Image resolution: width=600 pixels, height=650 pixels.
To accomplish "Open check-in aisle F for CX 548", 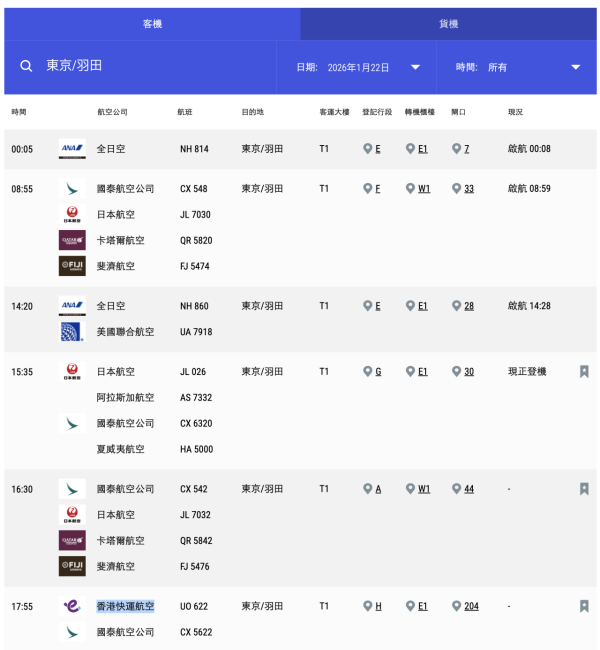I will (378, 189).
